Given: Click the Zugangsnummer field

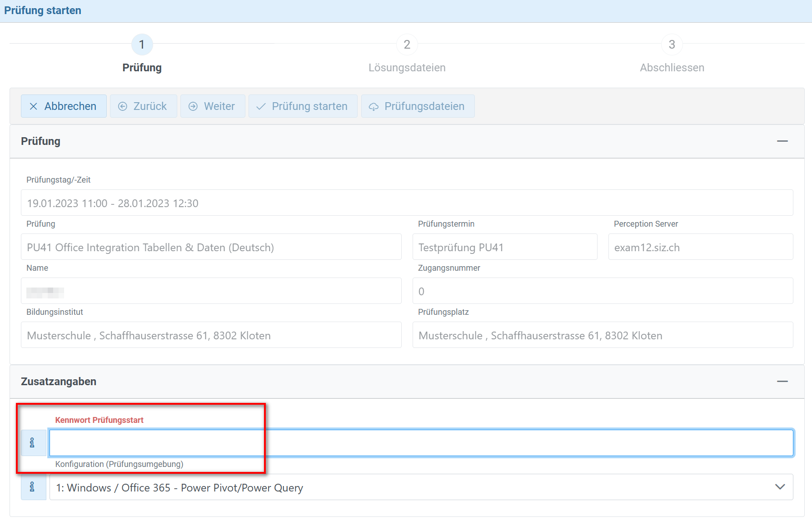Looking at the screenshot, I should [603, 291].
